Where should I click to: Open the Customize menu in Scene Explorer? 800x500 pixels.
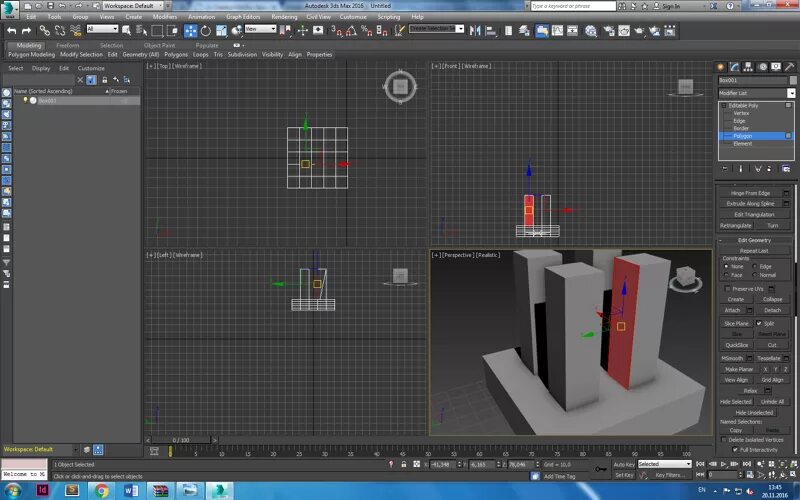click(91, 68)
